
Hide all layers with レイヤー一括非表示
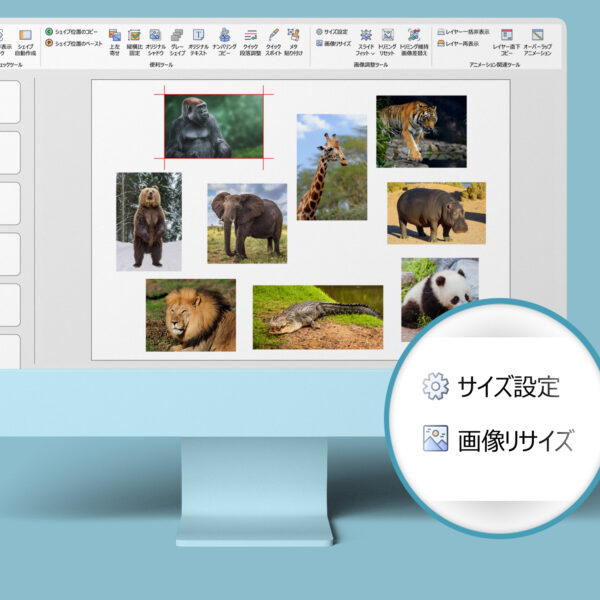(x=463, y=32)
